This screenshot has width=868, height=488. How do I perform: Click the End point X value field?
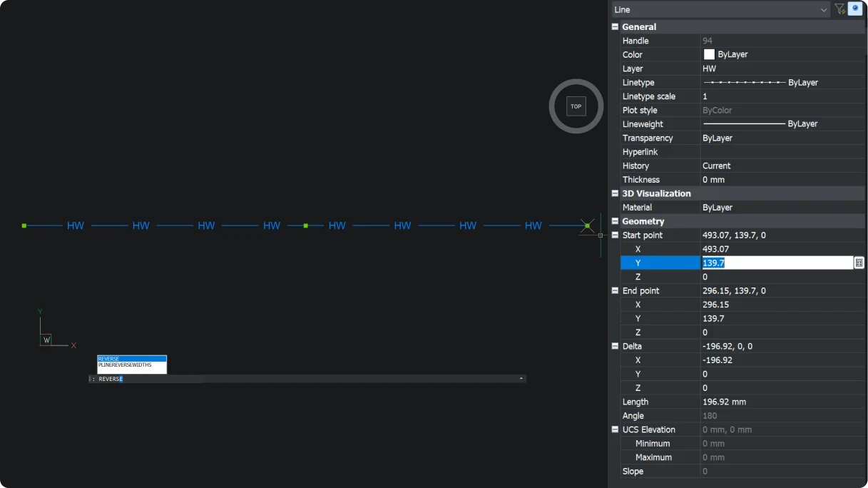coord(781,305)
